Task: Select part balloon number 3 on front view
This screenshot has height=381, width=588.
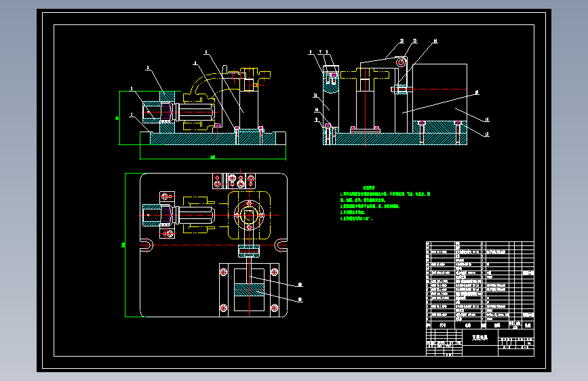Action: 148,68
